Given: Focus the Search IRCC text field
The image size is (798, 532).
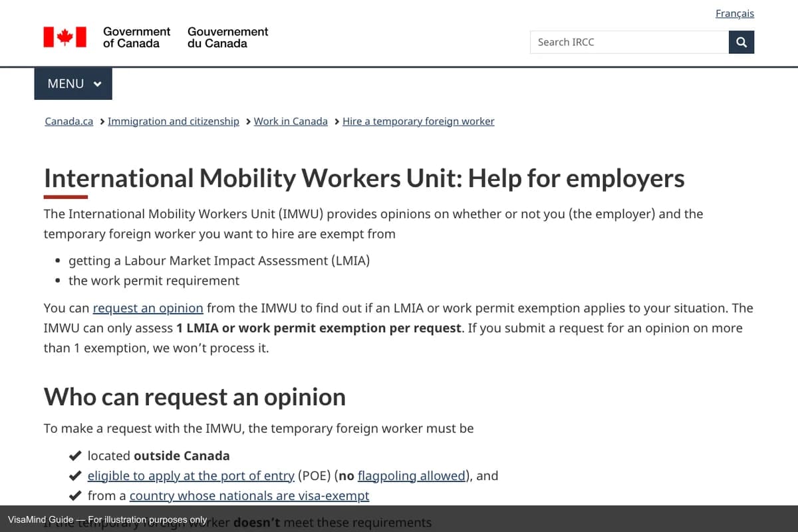Looking at the screenshot, I should pos(629,42).
